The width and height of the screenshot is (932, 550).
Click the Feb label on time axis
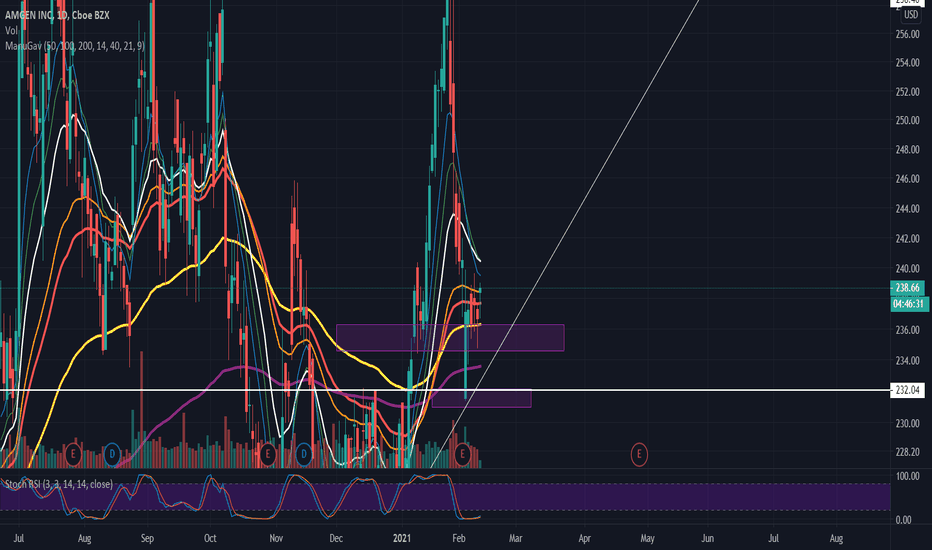click(458, 538)
